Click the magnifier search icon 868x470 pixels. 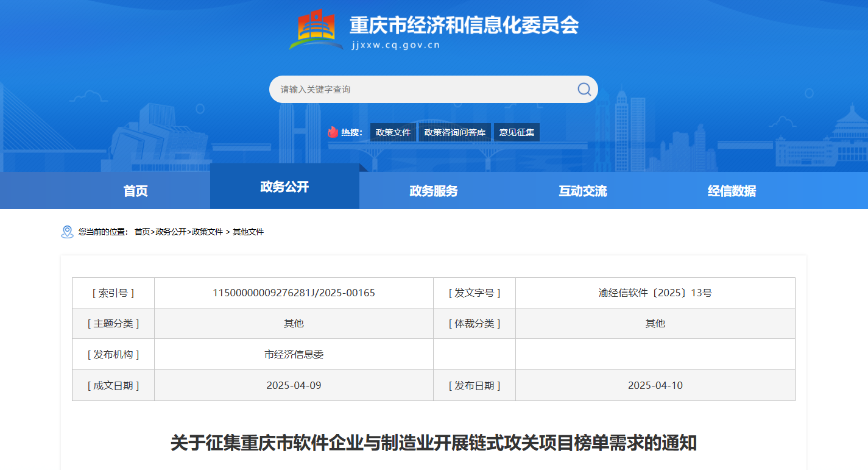584,90
